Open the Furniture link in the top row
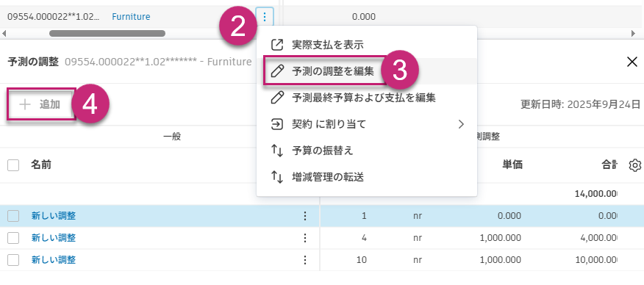This screenshot has height=285, width=644. [x=131, y=17]
